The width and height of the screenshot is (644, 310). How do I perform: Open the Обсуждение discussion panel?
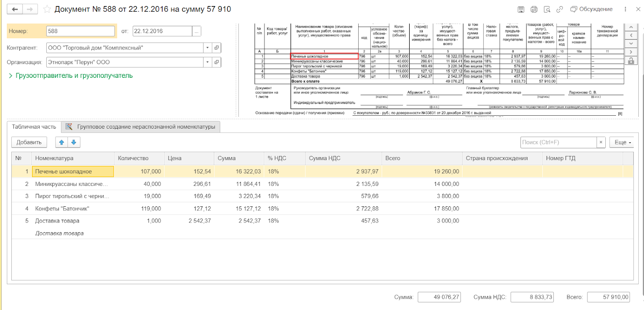[x=591, y=9]
